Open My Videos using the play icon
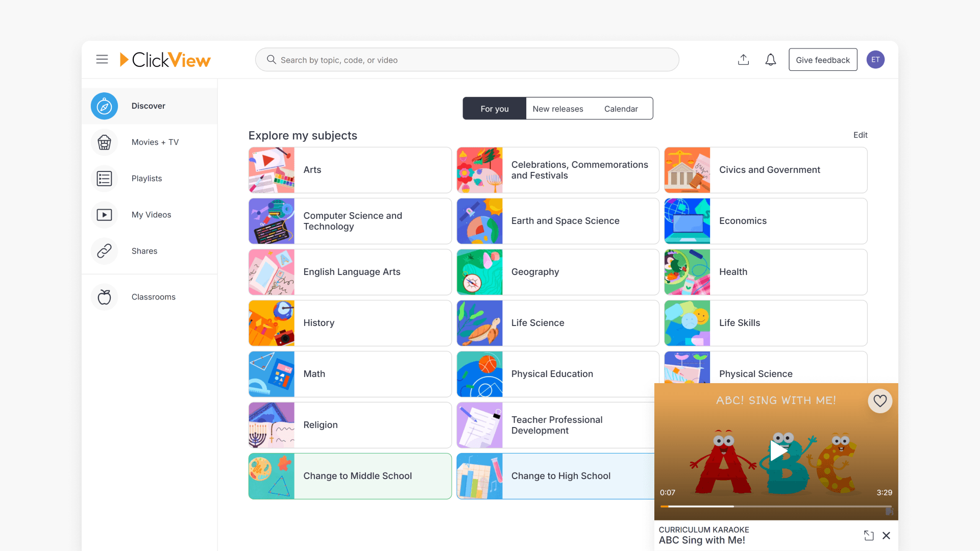The width and height of the screenshot is (980, 551). [x=104, y=215]
